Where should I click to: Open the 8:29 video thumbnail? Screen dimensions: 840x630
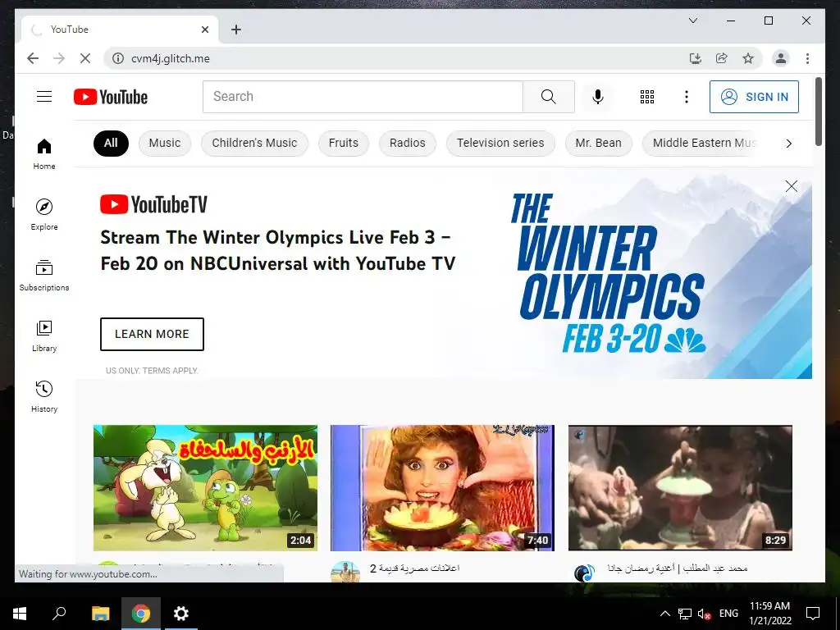680,488
